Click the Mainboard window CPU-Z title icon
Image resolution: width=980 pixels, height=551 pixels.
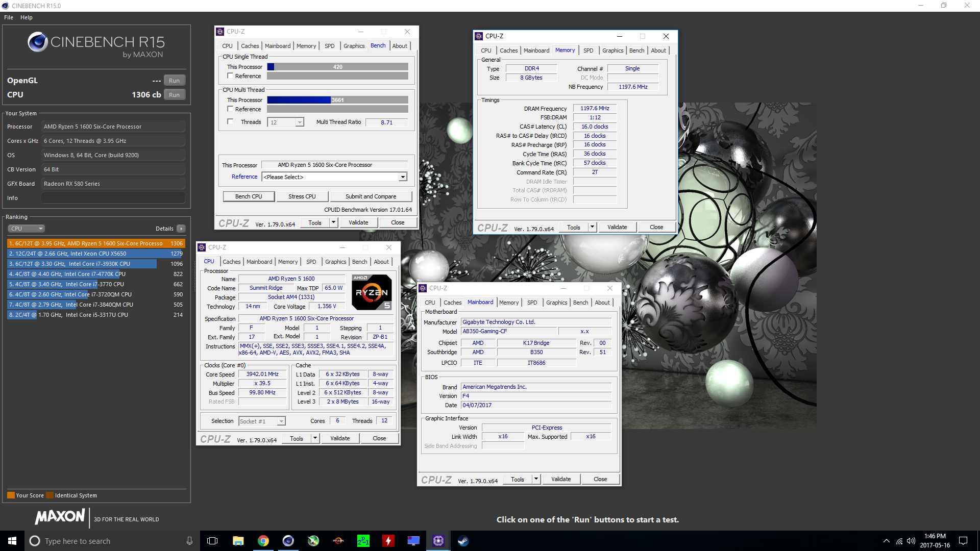click(423, 288)
